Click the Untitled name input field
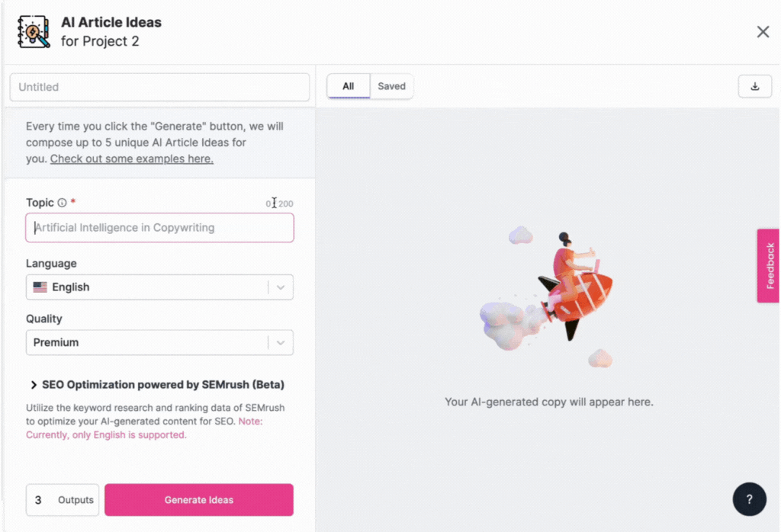 pos(159,87)
